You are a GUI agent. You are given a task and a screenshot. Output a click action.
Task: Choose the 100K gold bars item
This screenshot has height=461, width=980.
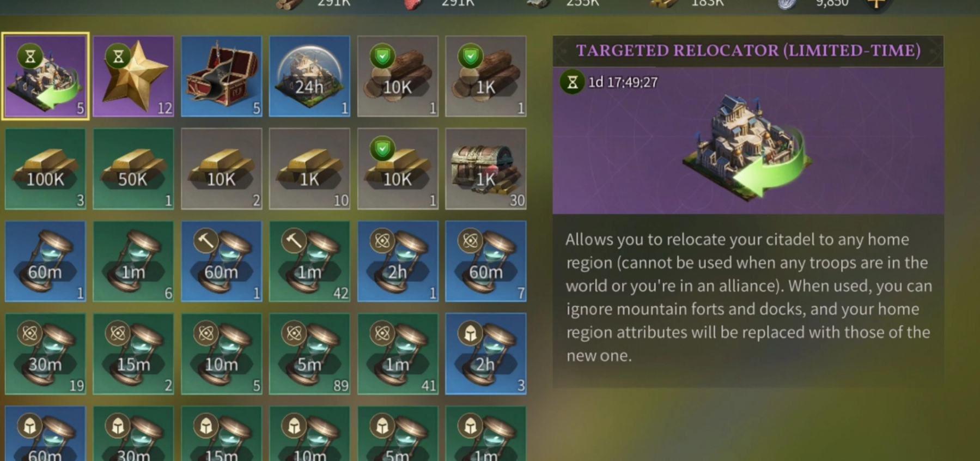(45, 169)
